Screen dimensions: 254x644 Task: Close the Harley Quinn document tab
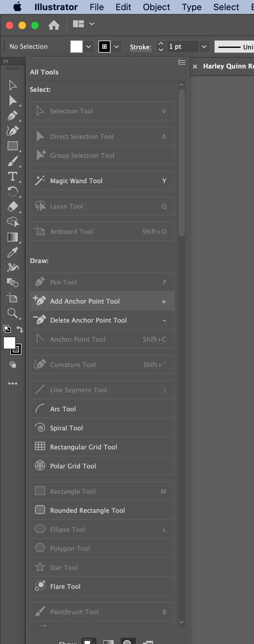[x=195, y=67]
